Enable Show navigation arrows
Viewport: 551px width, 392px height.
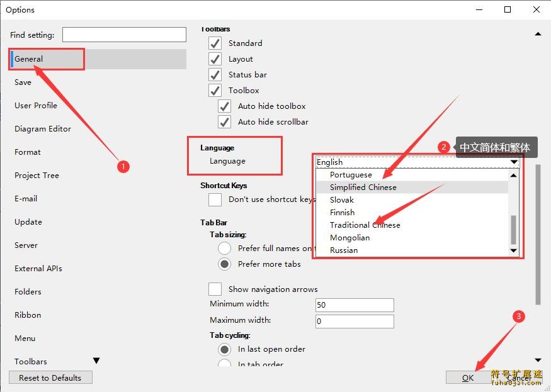click(x=215, y=289)
